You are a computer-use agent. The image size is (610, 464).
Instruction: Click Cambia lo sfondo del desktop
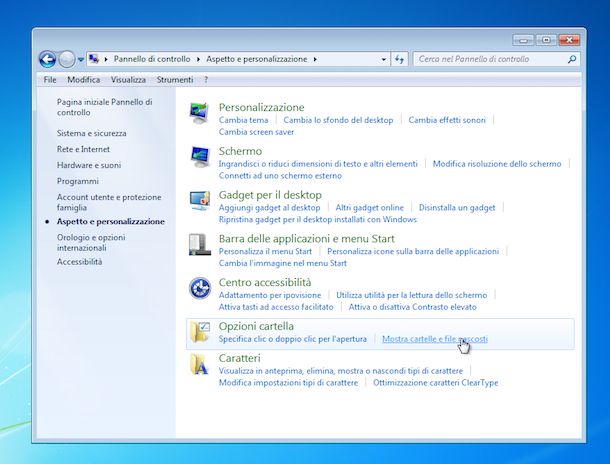click(338, 120)
